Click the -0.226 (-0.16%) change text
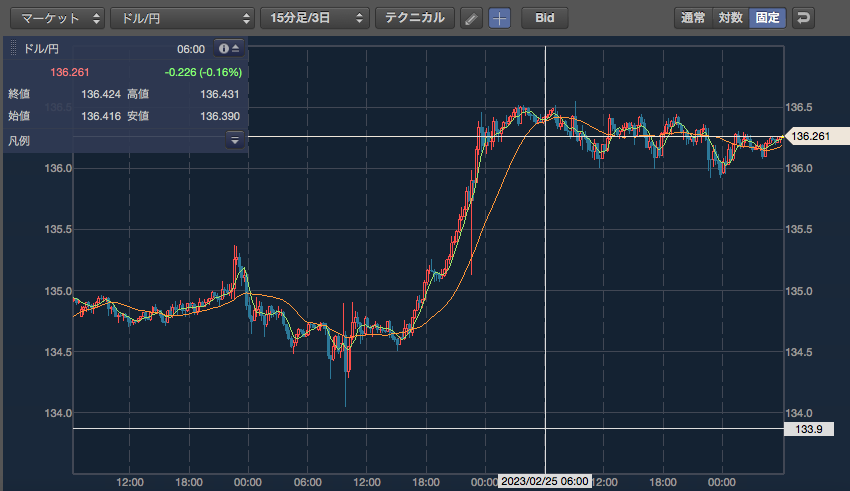This screenshot has width=850, height=491. point(203,72)
